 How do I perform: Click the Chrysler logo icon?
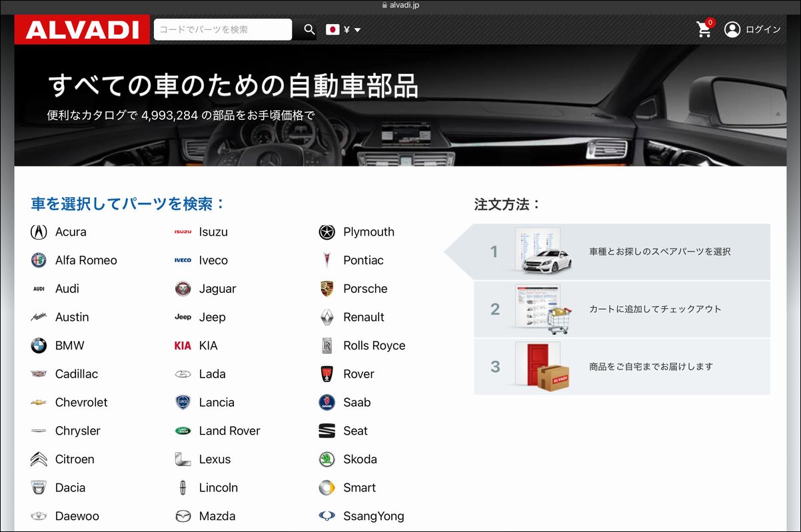pos(39,431)
